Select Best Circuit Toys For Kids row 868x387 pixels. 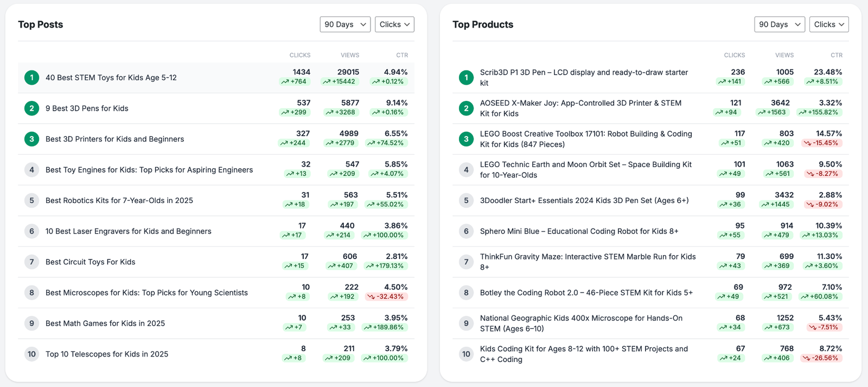(91, 262)
